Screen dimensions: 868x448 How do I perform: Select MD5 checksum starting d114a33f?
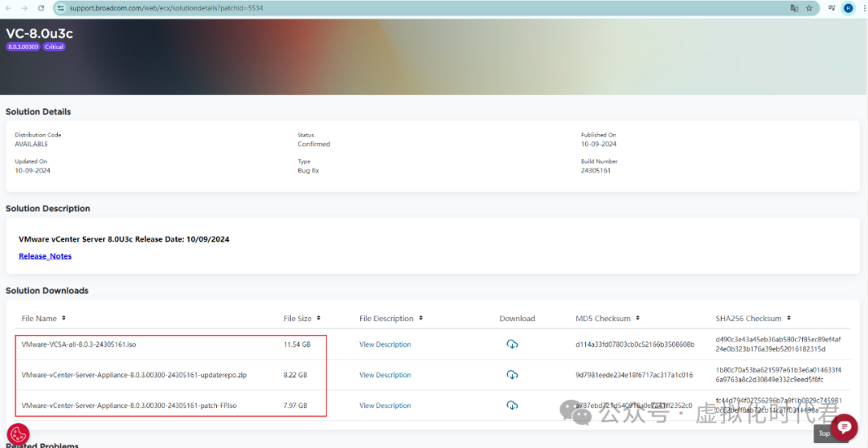click(635, 344)
